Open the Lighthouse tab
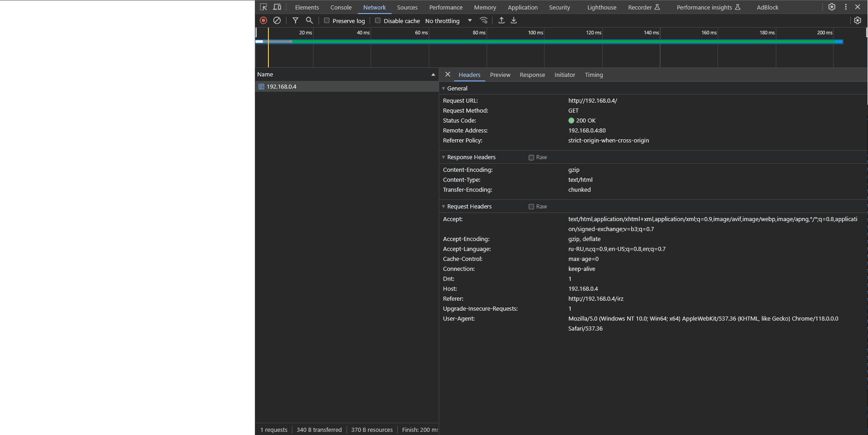This screenshot has width=868, height=435. [601, 7]
